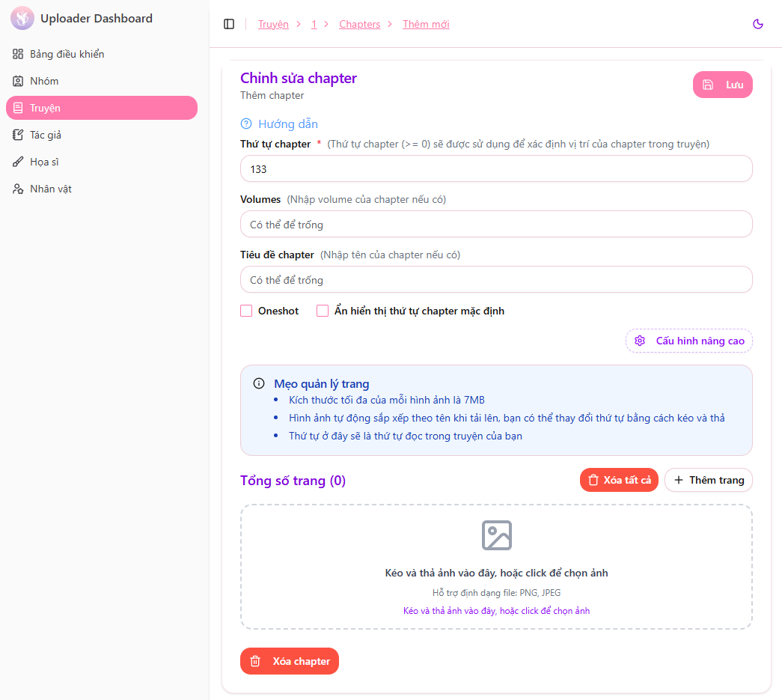The width and height of the screenshot is (782, 700).
Task: Click the image placeholder icon in upload area
Action: [x=496, y=535]
